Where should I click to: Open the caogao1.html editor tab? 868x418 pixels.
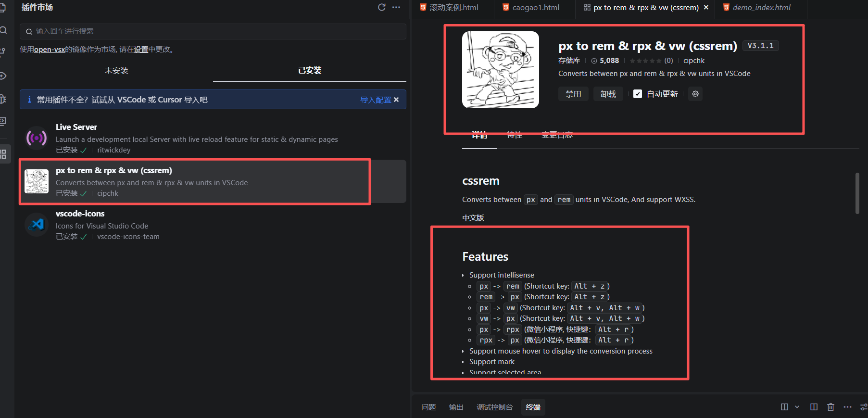click(x=536, y=7)
